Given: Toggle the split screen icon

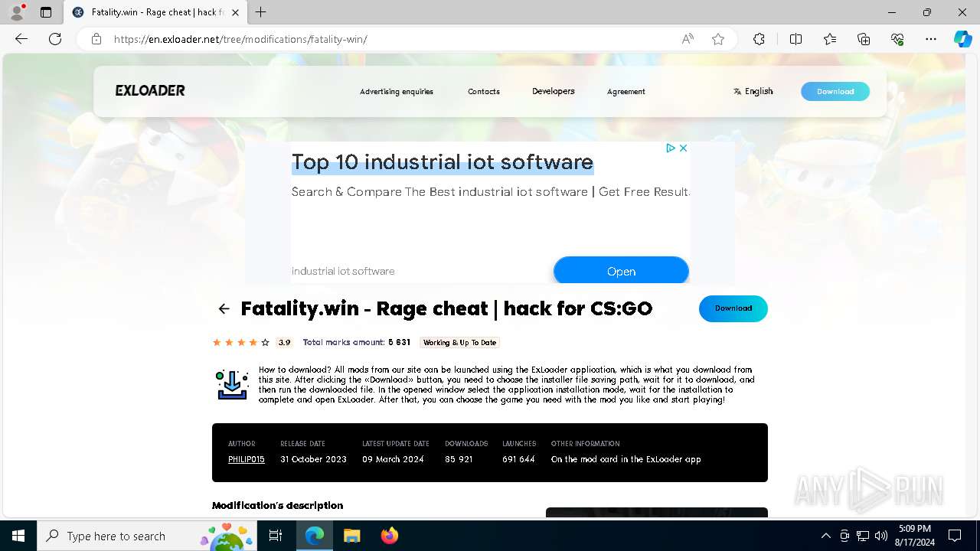Looking at the screenshot, I should 795,39.
